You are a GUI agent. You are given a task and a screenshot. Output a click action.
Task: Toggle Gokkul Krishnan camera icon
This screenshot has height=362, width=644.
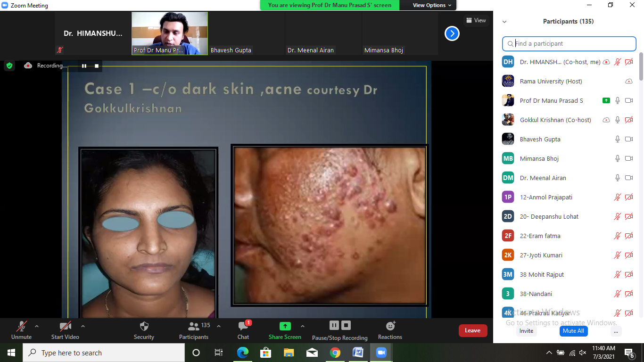point(629,120)
